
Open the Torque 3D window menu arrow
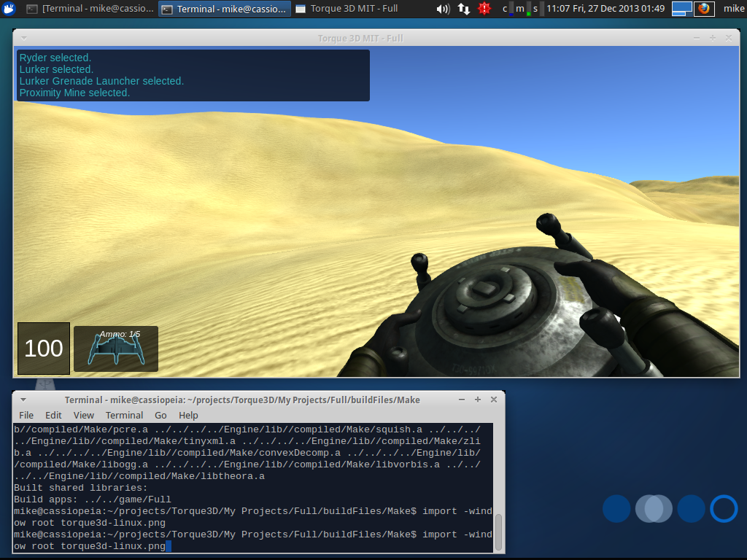coord(23,38)
